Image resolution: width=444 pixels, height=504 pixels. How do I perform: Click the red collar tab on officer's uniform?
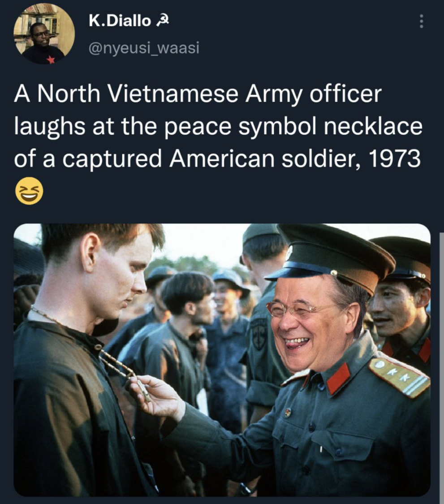338,379
